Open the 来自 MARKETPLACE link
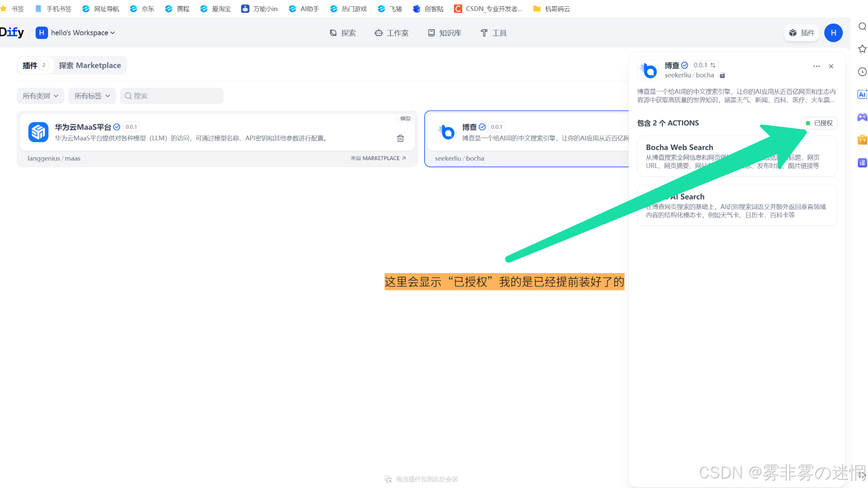This screenshot has height=488, width=868. tap(378, 158)
